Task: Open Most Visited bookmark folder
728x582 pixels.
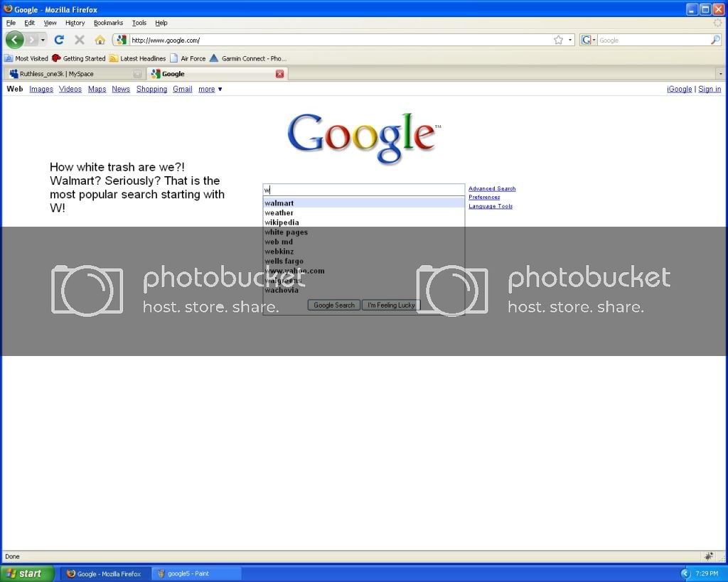Action: click(x=26, y=58)
